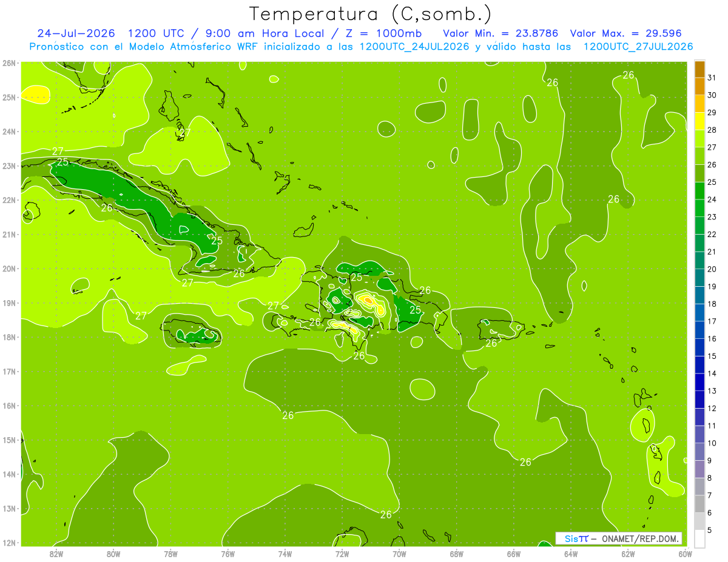The height and width of the screenshot is (562, 728).
Task: Click the "22N" latitude axis label
Action: click(8, 199)
